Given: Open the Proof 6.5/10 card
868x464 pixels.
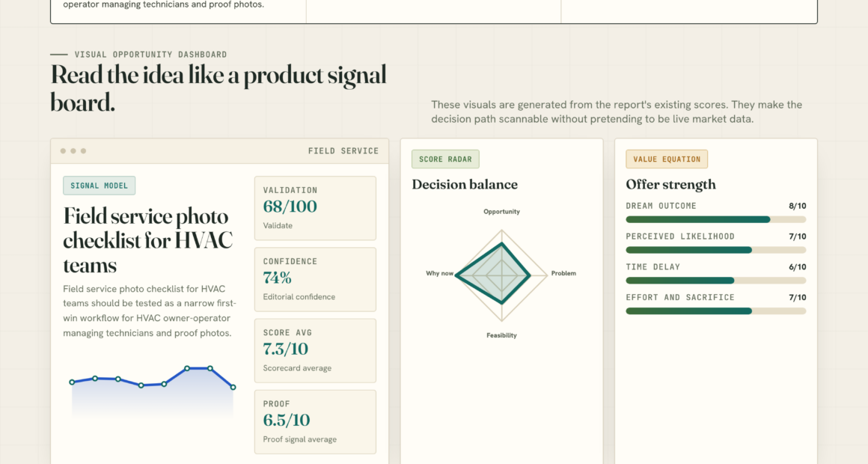Looking at the screenshot, I should coord(315,422).
